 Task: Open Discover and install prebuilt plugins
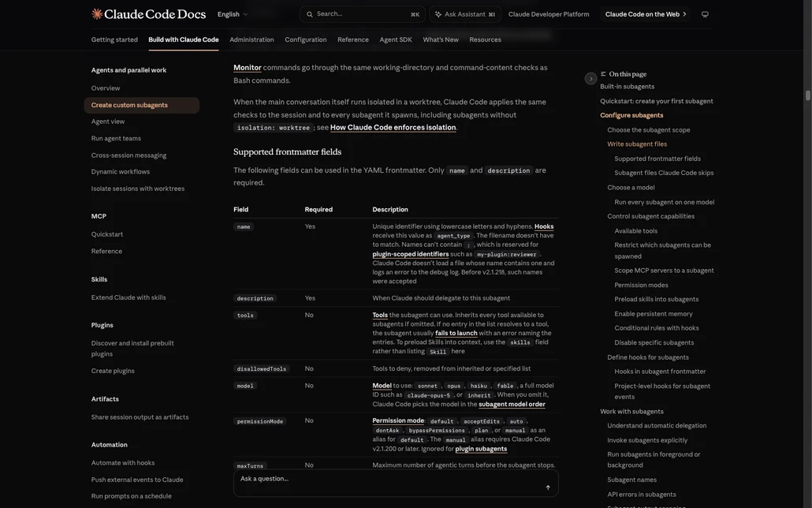pos(132,349)
